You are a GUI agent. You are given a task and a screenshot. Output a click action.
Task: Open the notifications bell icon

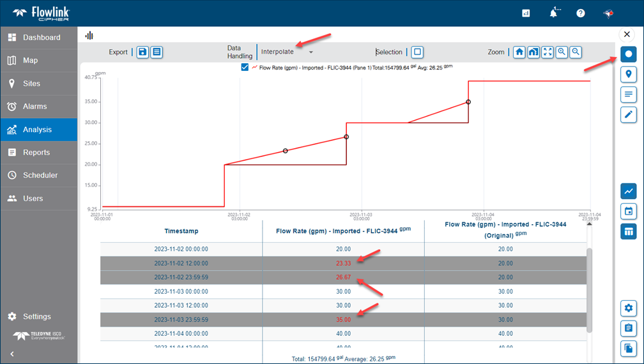pos(553,13)
